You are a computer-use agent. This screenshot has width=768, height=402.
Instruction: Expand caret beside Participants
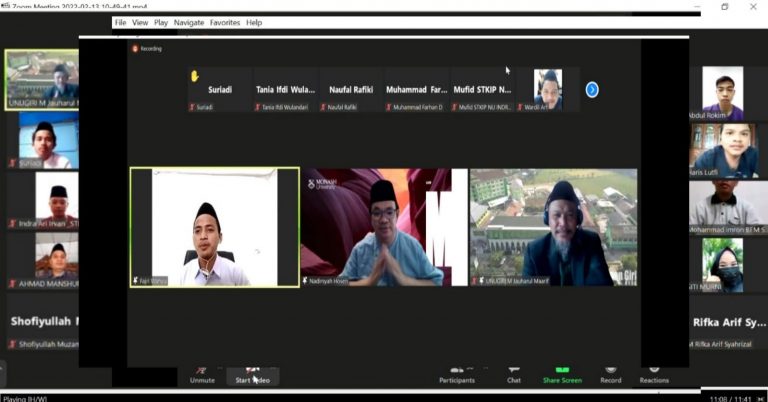[x=485, y=368]
